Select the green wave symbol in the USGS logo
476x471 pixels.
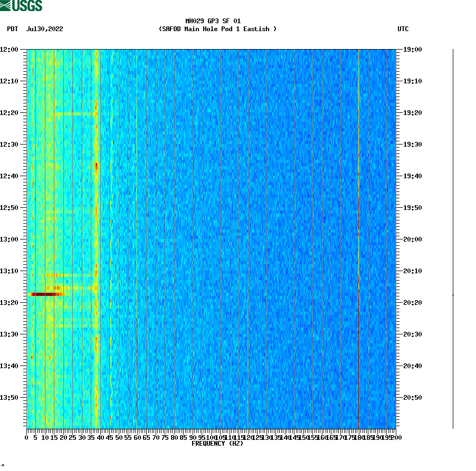6,5
